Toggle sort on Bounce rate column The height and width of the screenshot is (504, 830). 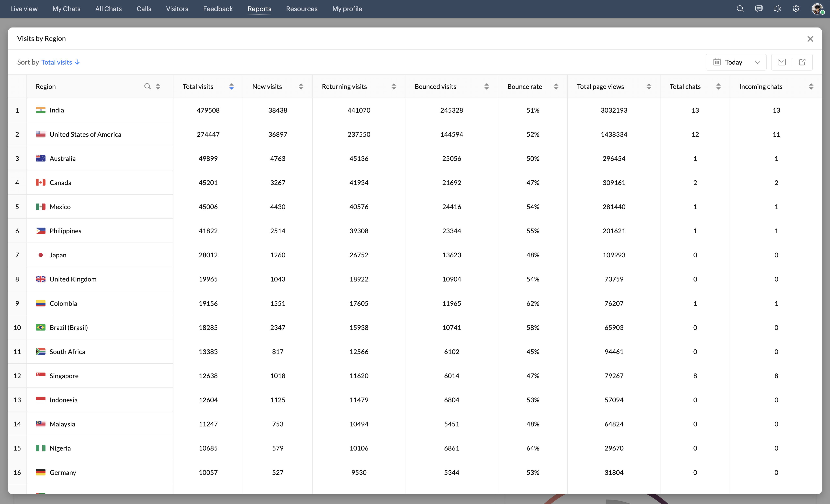(556, 87)
